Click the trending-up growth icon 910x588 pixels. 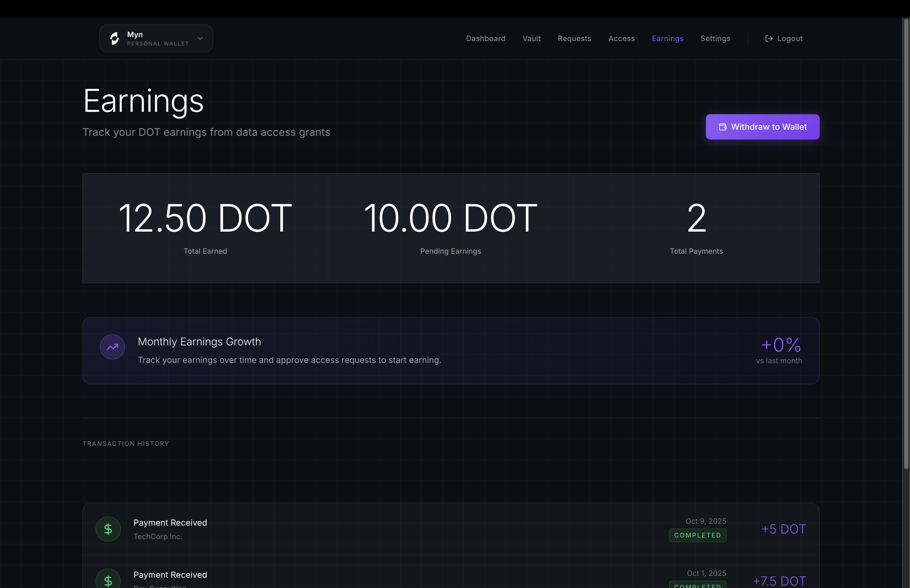point(112,347)
